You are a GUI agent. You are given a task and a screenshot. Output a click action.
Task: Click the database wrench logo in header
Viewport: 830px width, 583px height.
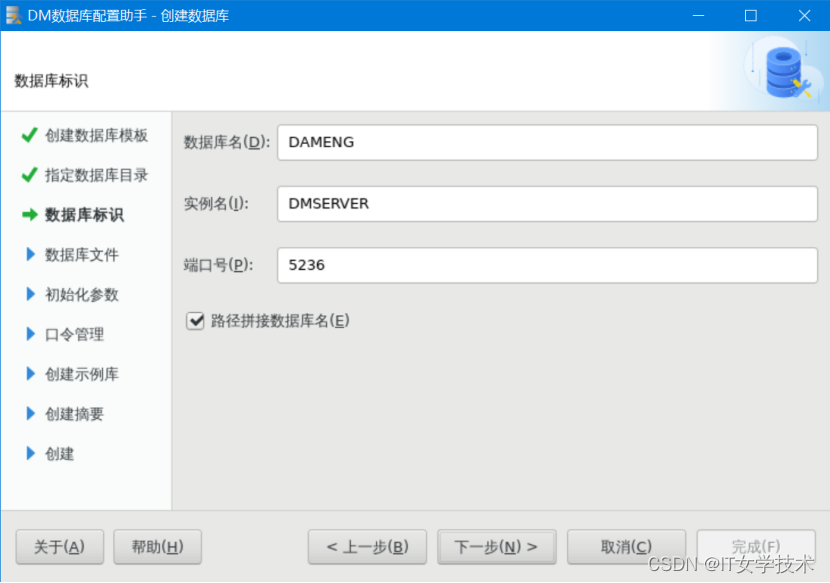click(x=785, y=73)
